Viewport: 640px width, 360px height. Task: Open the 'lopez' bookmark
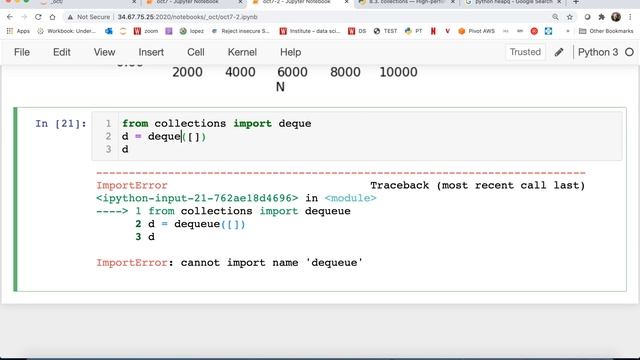click(x=191, y=31)
